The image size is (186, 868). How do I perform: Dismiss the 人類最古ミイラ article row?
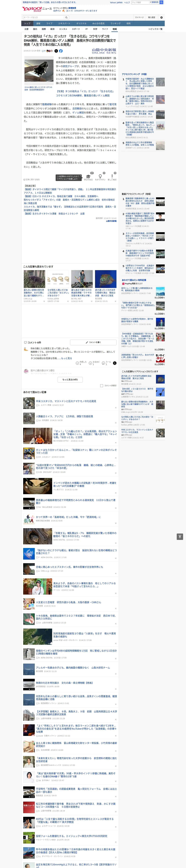(115, 423)
